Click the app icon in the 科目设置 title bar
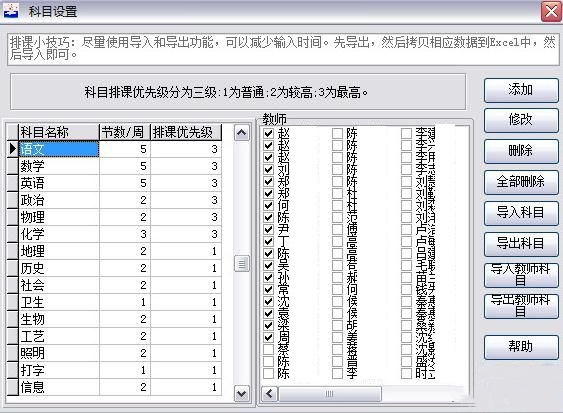 [x=10, y=11]
